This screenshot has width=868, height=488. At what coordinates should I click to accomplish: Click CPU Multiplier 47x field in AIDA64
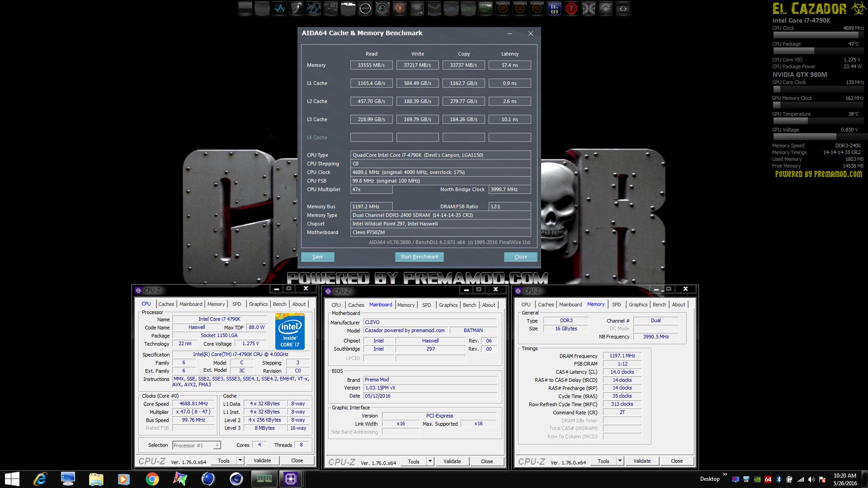(x=371, y=189)
